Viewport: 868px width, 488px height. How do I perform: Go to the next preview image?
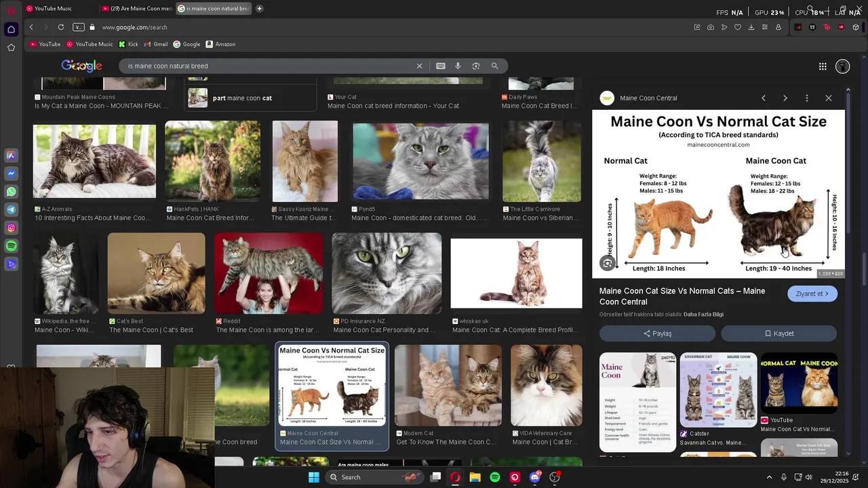pos(785,98)
